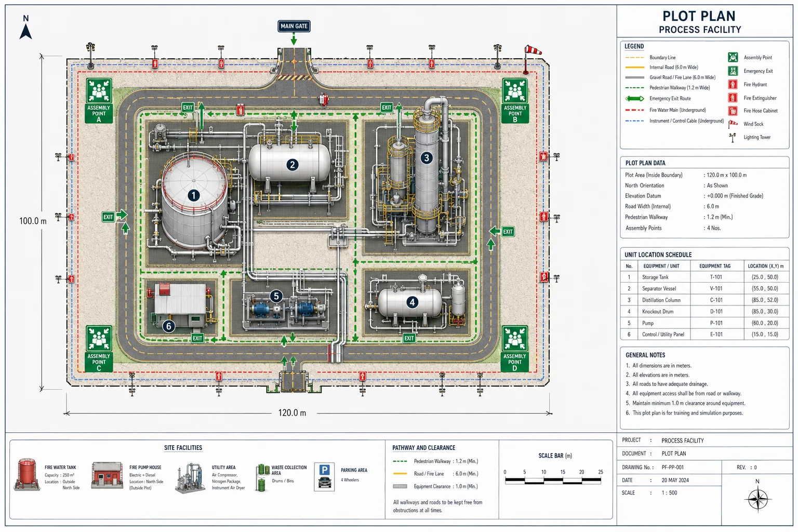Click marker 5 on the pump skid
Viewport: 798px width, 532px height.
[x=276, y=296]
